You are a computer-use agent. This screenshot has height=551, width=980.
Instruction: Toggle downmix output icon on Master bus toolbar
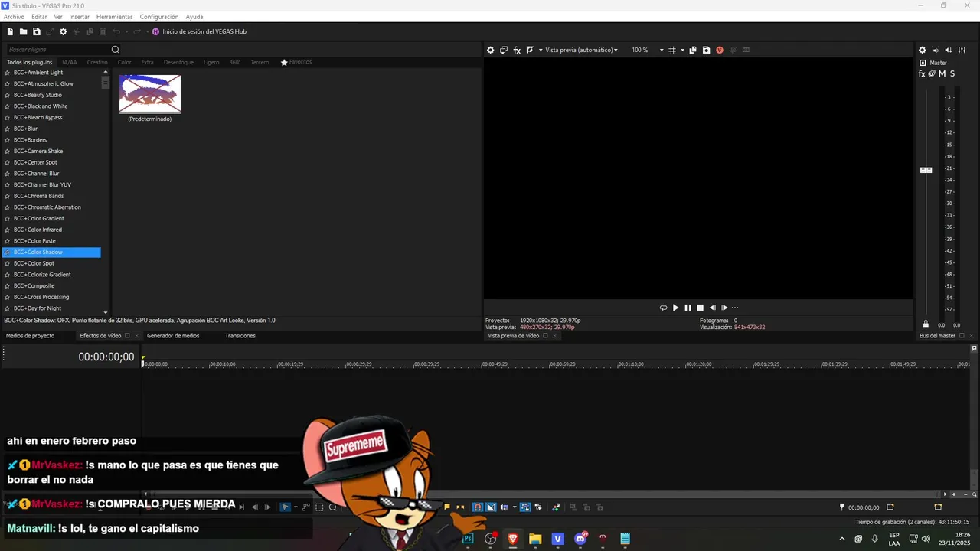point(949,50)
